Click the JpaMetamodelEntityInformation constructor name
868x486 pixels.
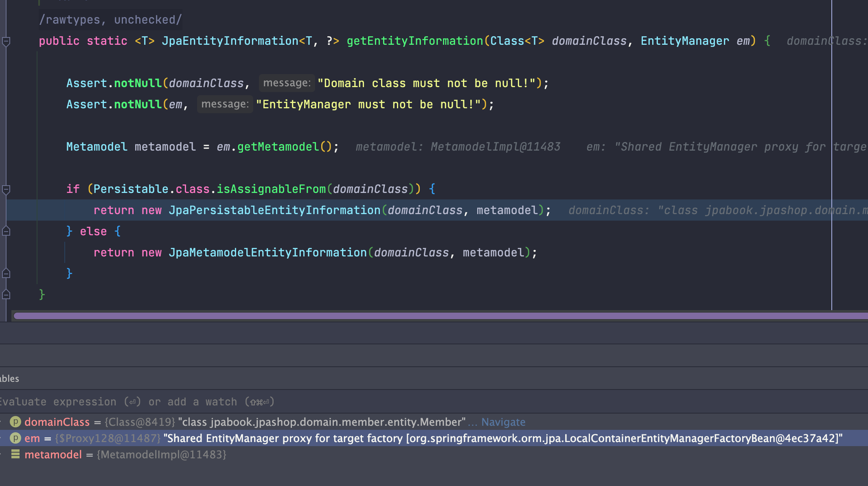[267, 252]
